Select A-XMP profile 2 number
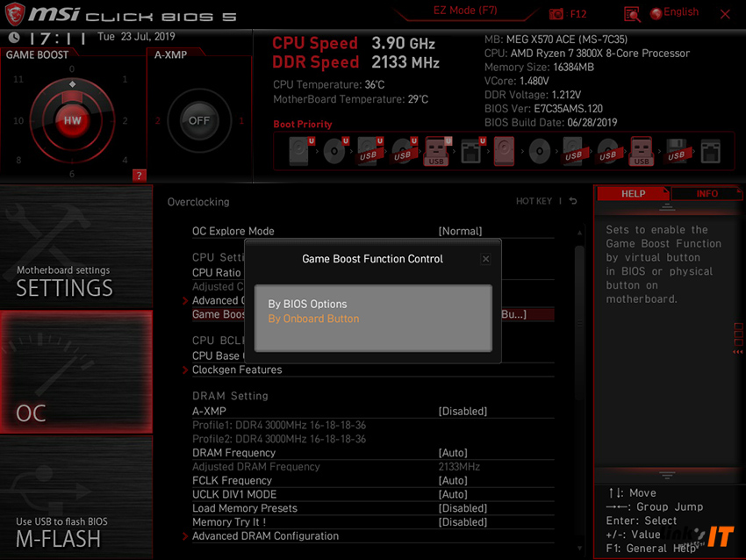The image size is (746, 560). coord(157,121)
